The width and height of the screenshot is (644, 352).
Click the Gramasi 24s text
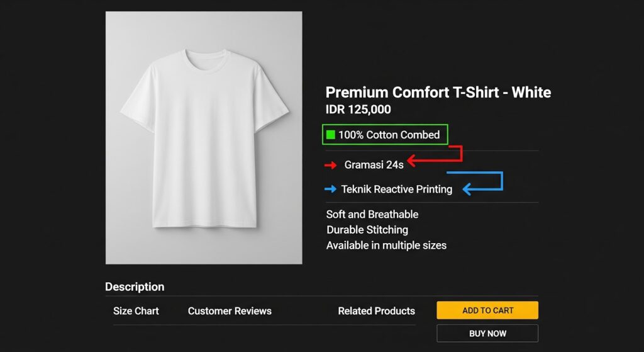[x=374, y=165]
